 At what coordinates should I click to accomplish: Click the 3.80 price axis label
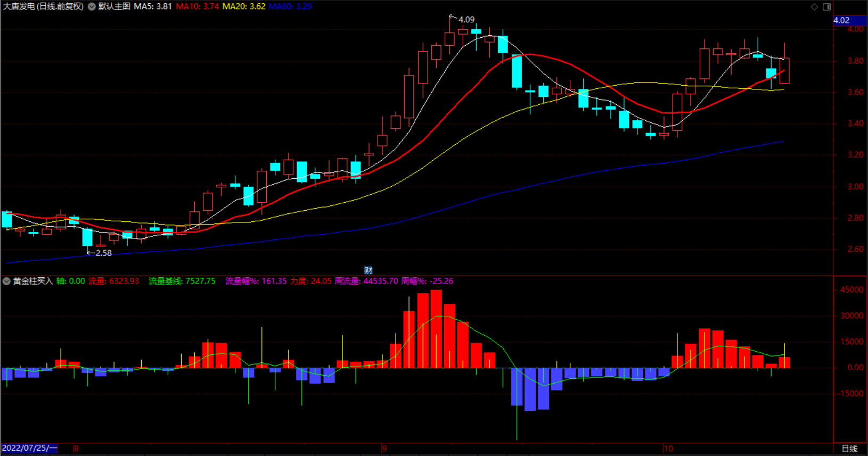click(x=856, y=61)
